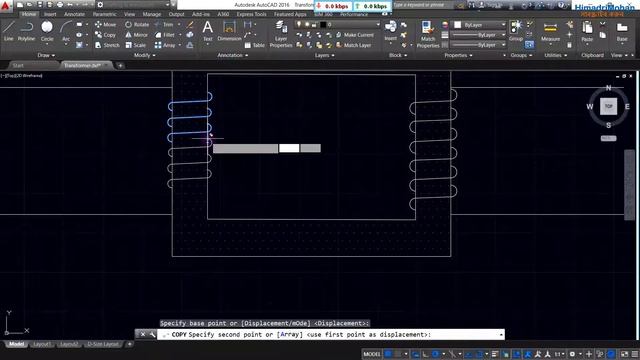Switch to the Annotate ribbon tab

tap(74, 14)
